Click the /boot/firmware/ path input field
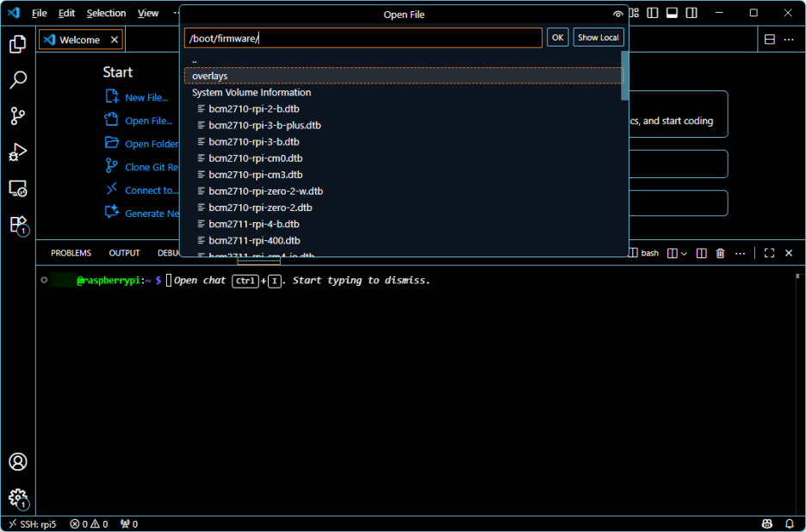The image size is (806, 532). click(363, 38)
